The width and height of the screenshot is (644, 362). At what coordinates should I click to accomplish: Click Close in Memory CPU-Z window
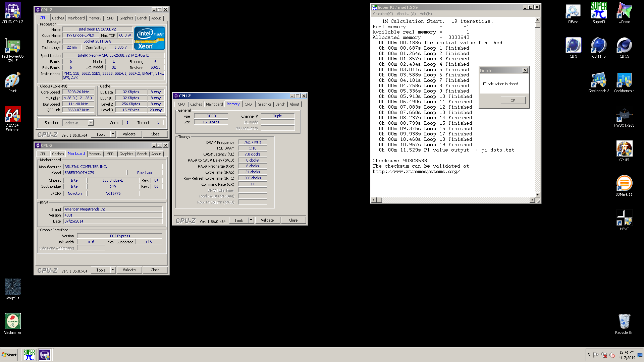click(x=293, y=220)
